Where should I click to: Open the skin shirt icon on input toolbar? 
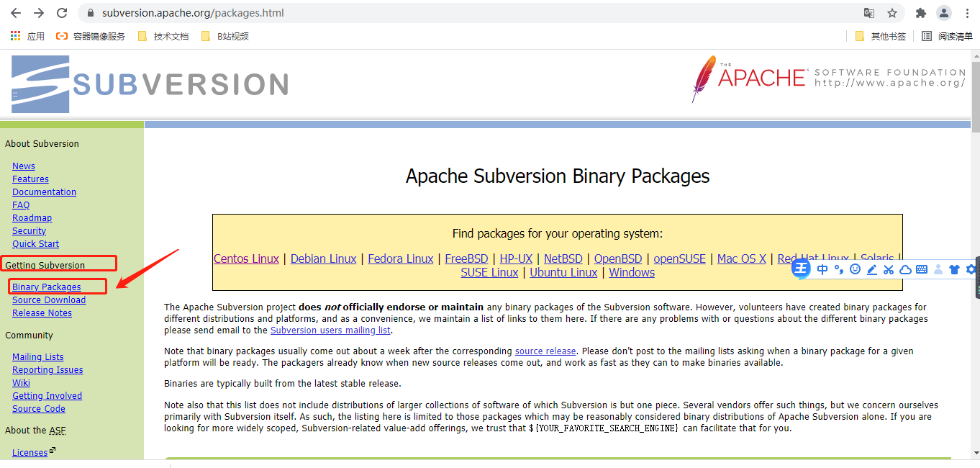[x=954, y=269]
